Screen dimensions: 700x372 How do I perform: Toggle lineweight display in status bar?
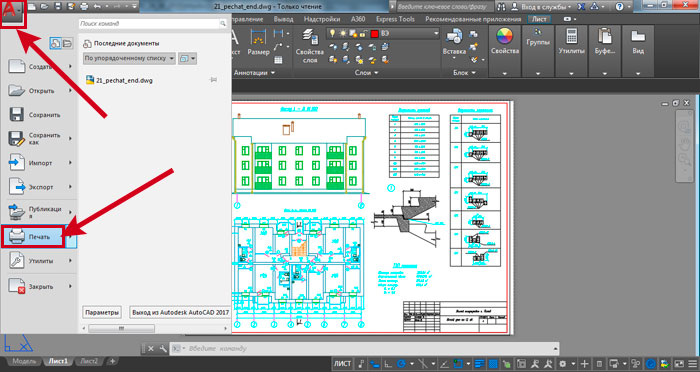(479, 364)
